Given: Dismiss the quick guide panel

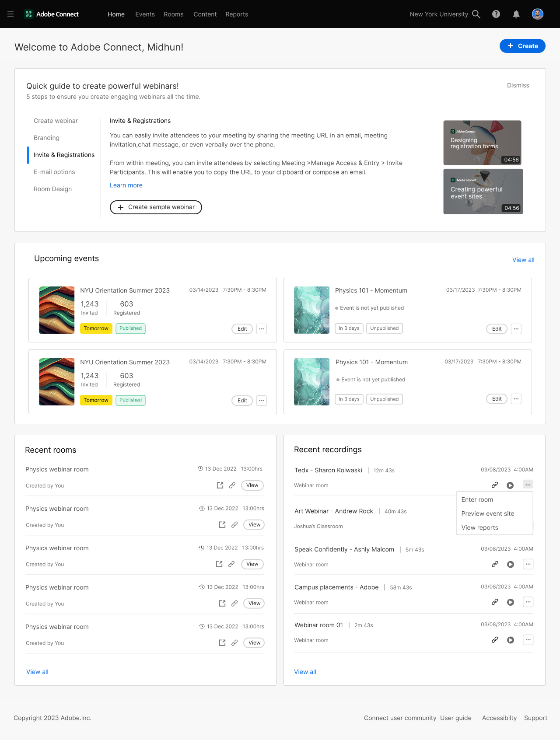Looking at the screenshot, I should point(518,85).
